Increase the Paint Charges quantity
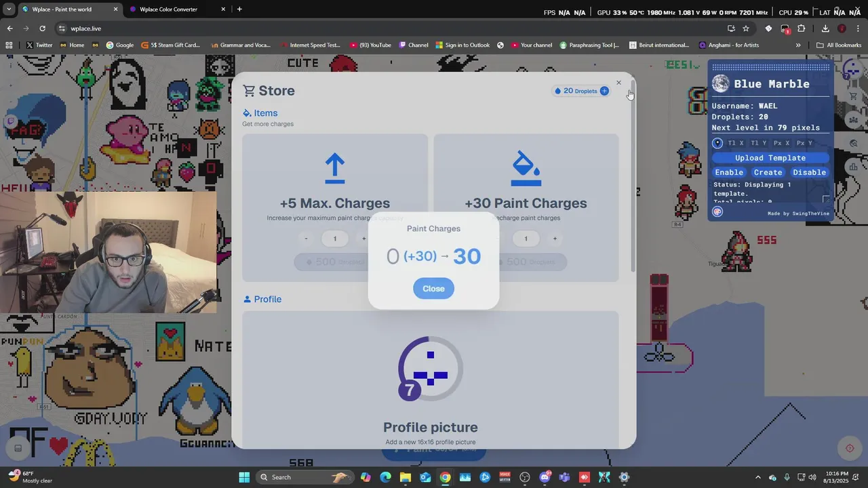868x488 pixels. [x=555, y=239]
